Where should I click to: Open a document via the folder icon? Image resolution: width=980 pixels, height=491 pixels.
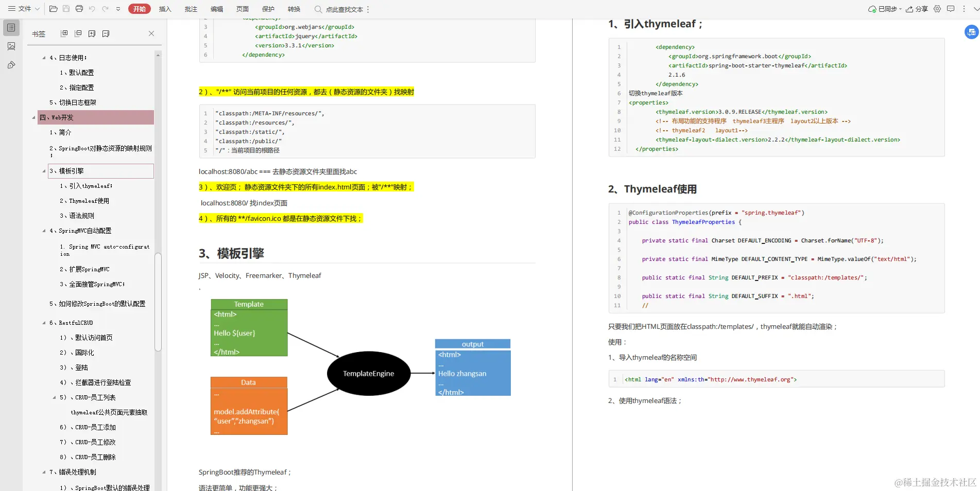(53, 9)
